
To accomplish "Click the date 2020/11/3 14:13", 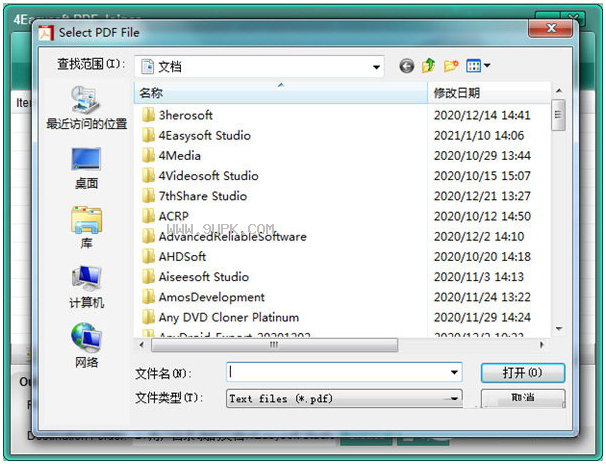I will coord(478,277).
